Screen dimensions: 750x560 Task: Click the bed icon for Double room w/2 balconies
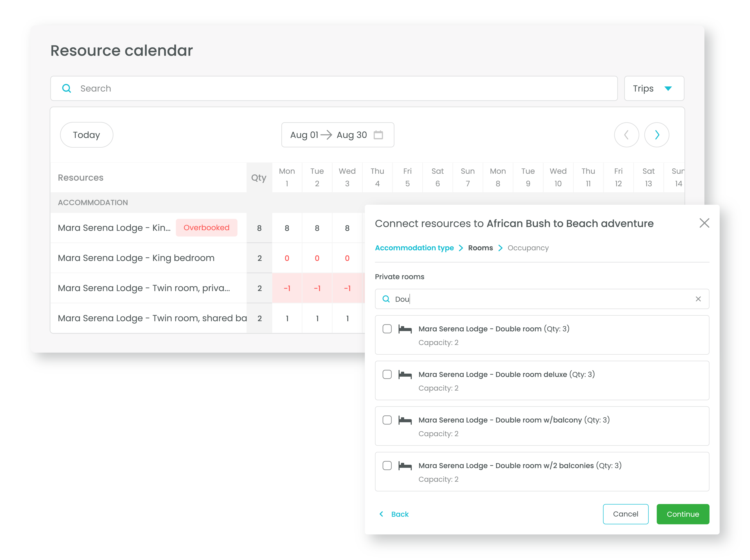pyautogui.click(x=405, y=466)
